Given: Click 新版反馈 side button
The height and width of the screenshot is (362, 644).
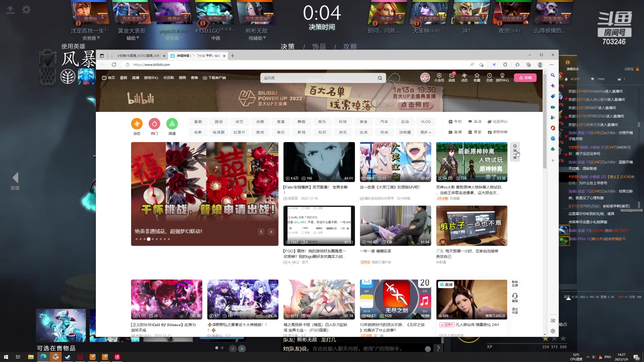Looking at the screenshot, I should [x=515, y=284].
